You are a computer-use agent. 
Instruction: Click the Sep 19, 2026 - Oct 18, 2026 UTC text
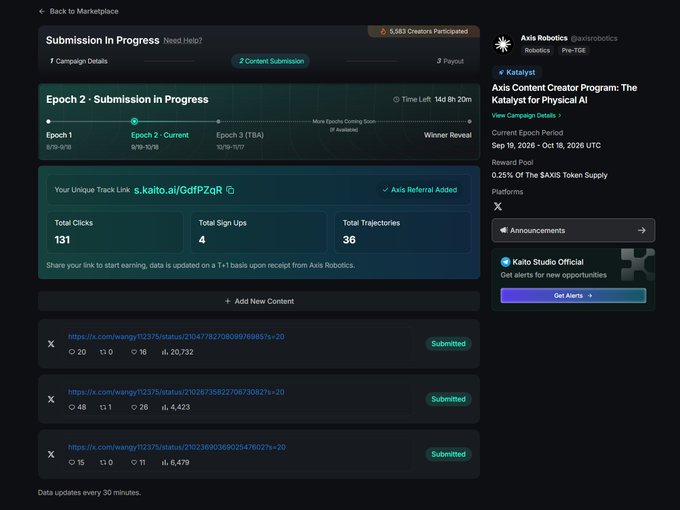click(x=546, y=145)
